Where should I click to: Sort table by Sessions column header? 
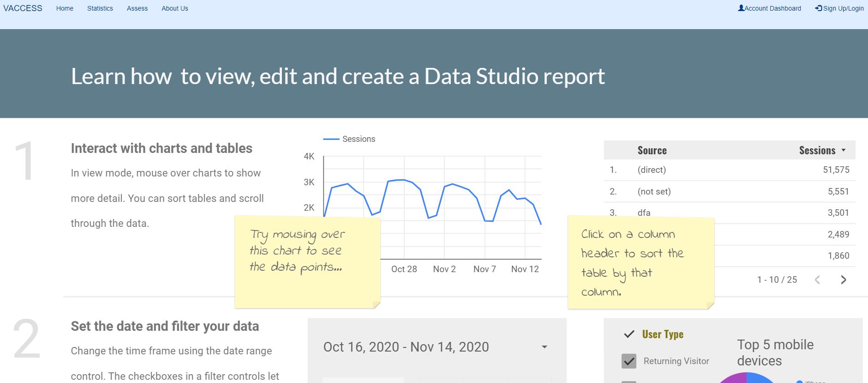(x=817, y=151)
